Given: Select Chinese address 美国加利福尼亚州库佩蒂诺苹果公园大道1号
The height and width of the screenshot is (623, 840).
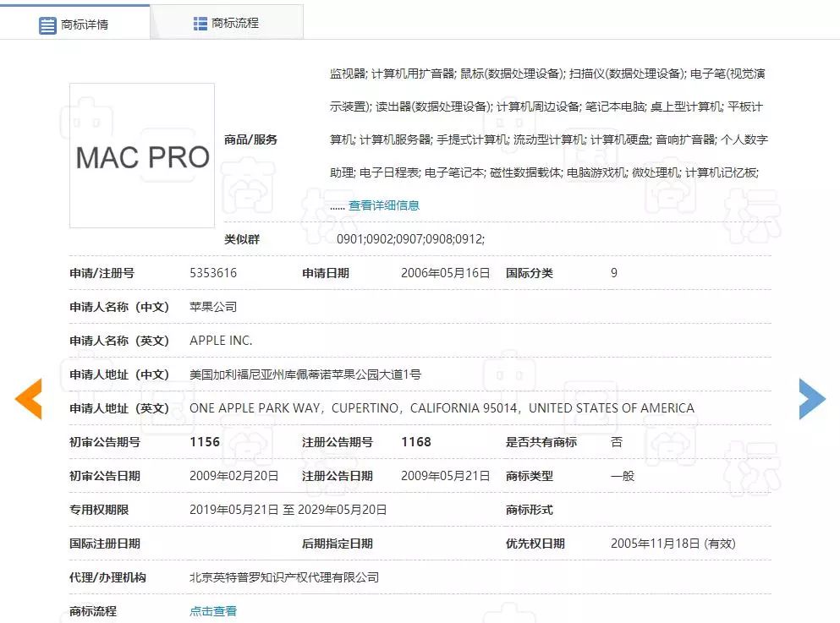Looking at the screenshot, I should [305, 374].
